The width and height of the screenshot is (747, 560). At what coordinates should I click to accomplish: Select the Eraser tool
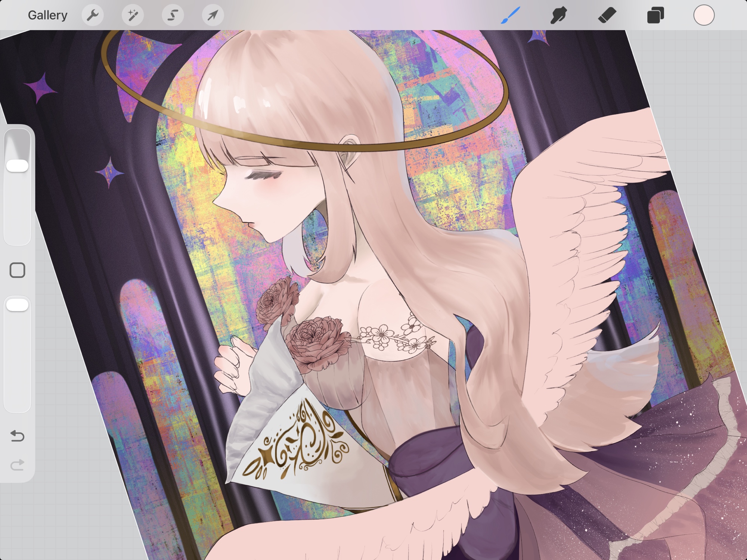click(x=607, y=15)
